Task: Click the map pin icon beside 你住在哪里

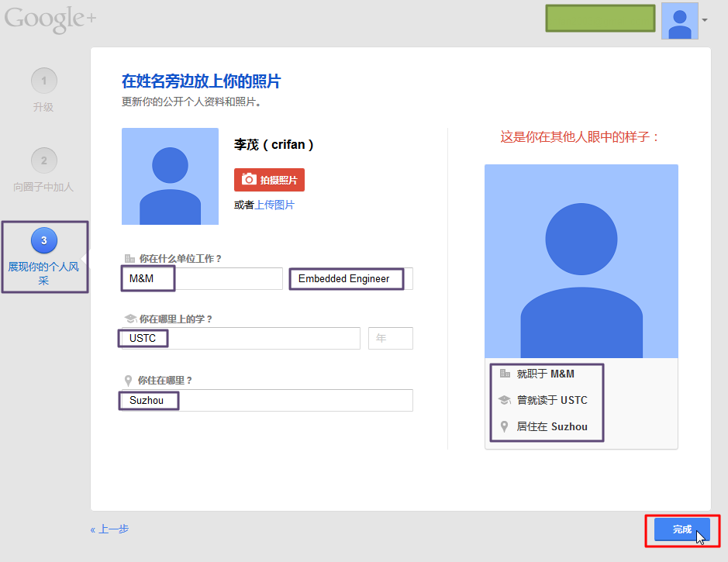Action: pyautogui.click(x=128, y=381)
